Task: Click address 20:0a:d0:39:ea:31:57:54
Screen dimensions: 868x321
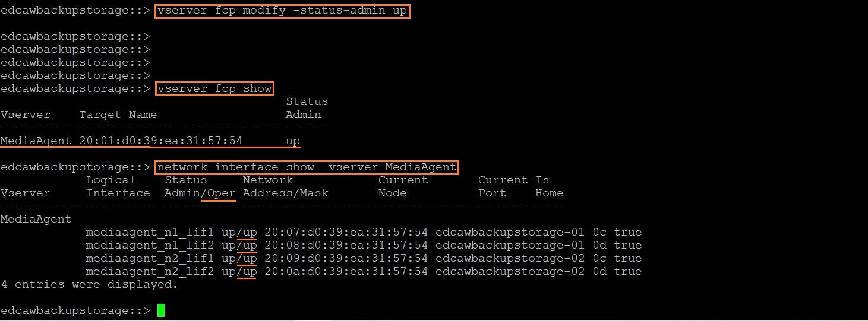Action: coord(346,272)
